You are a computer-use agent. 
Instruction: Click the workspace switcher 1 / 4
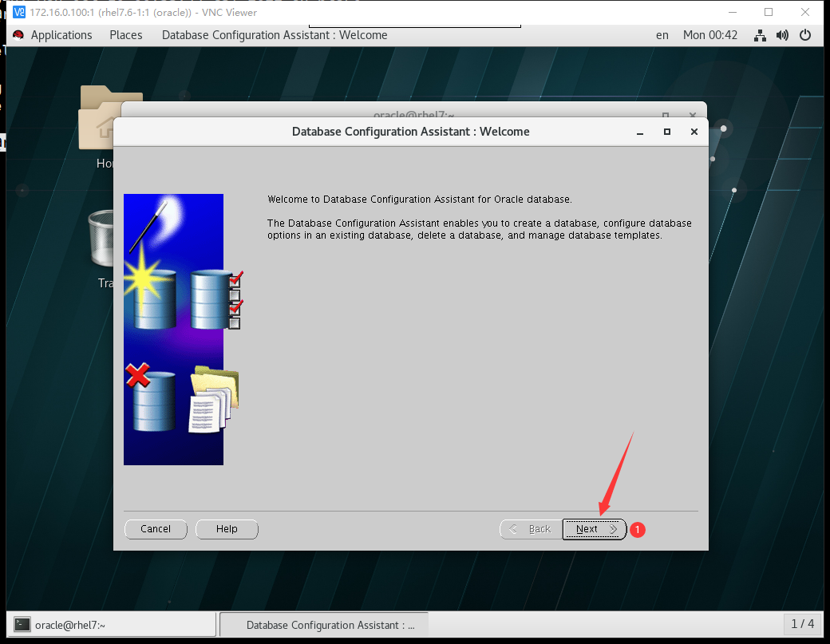[x=803, y=624]
